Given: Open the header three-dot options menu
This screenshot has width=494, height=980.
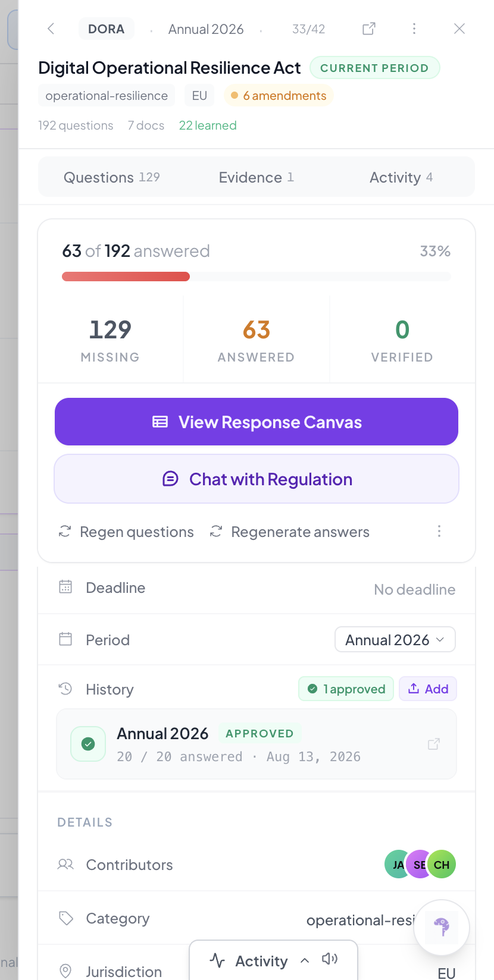Looking at the screenshot, I should pos(414,29).
